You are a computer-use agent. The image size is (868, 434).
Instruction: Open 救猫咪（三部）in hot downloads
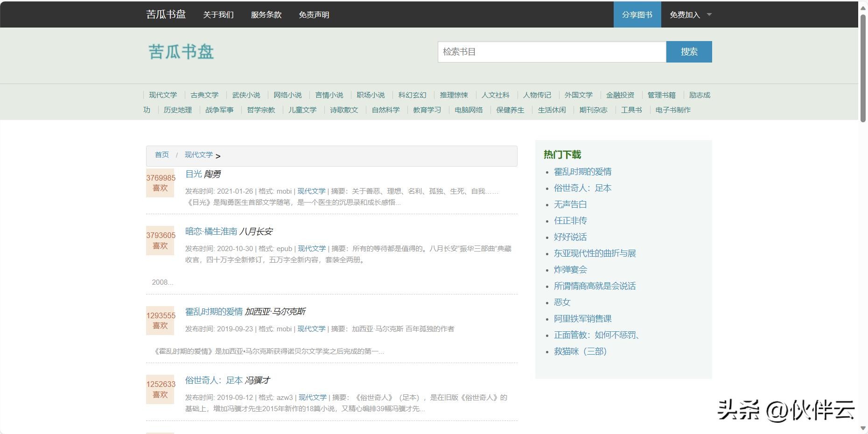coord(580,351)
